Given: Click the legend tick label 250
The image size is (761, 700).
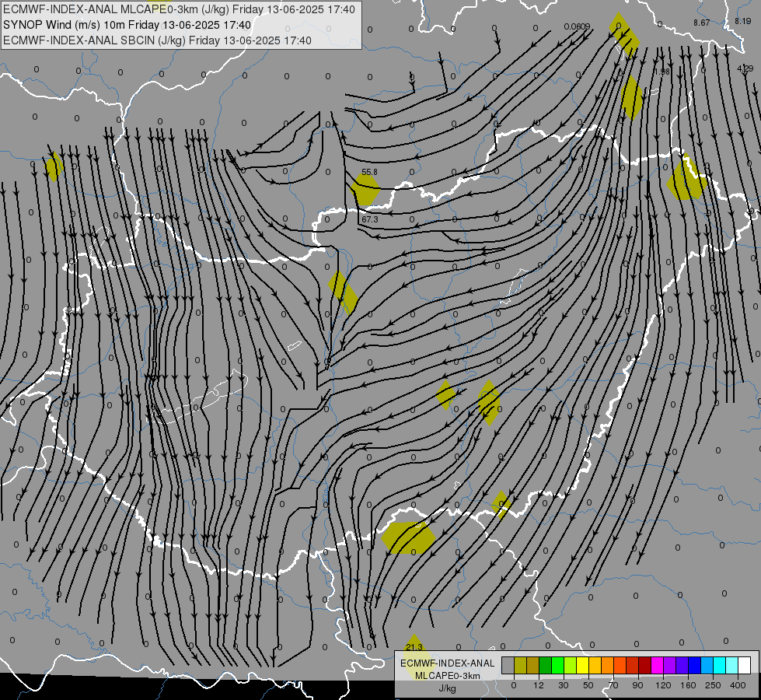Looking at the screenshot, I should [713, 685].
